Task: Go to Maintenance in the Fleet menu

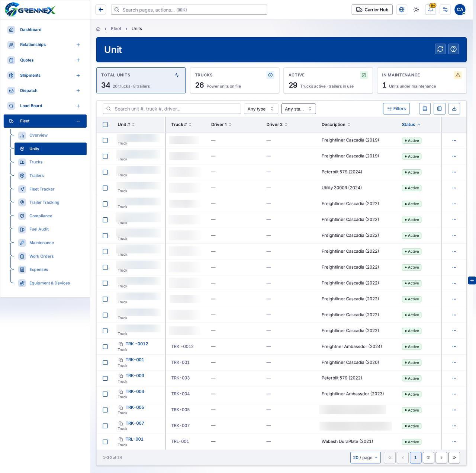Action: pyautogui.click(x=42, y=243)
